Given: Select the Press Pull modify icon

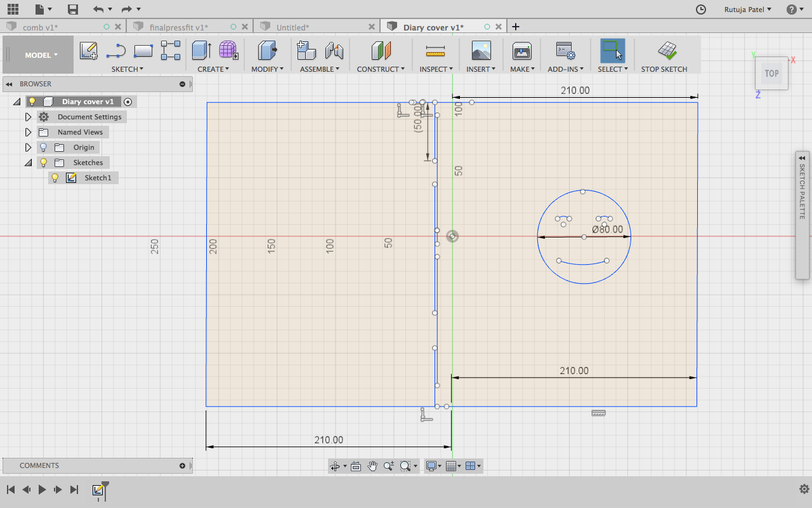Looking at the screenshot, I should (x=268, y=51).
